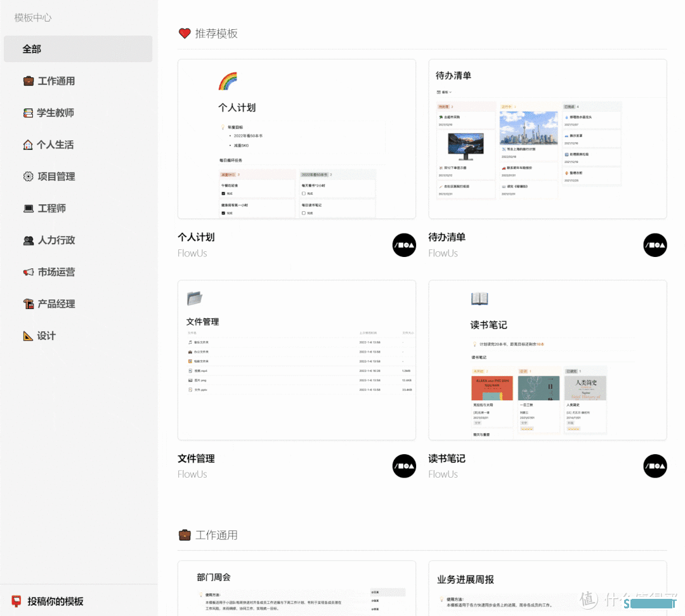This screenshot has width=685, height=616.
Task: Click the ruler icon beside 设计
Action: (28, 336)
